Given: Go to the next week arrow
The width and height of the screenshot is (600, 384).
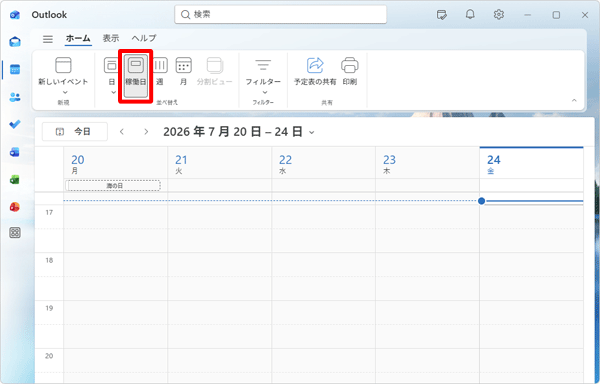Looking at the screenshot, I should pos(146,132).
